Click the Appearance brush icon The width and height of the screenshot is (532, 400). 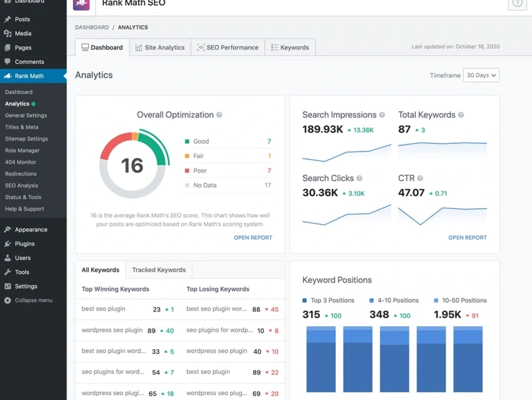pyautogui.click(x=7, y=230)
